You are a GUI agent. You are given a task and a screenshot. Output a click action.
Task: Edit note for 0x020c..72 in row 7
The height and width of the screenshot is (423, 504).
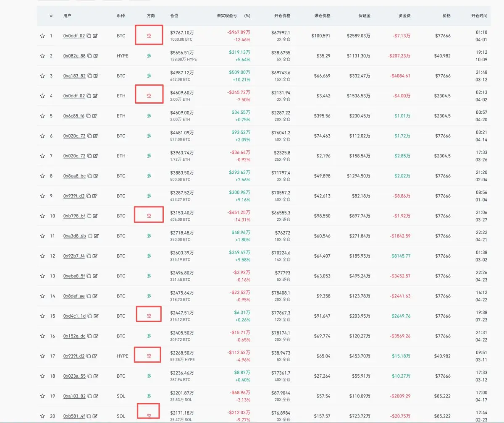[x=95, y=156]
